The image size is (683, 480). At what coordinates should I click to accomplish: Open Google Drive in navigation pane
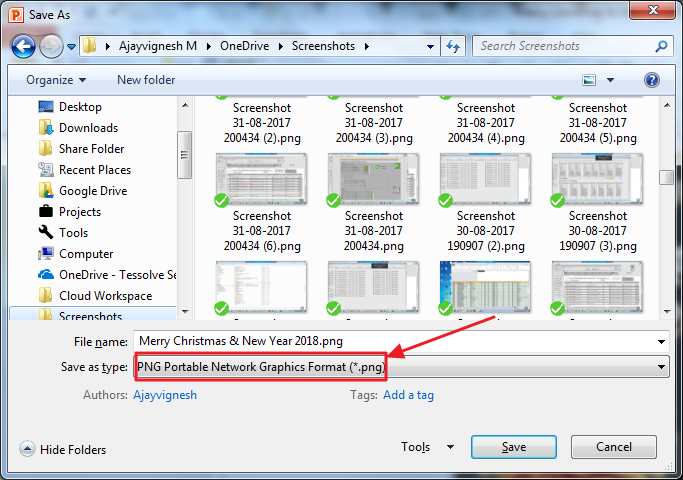92,191
